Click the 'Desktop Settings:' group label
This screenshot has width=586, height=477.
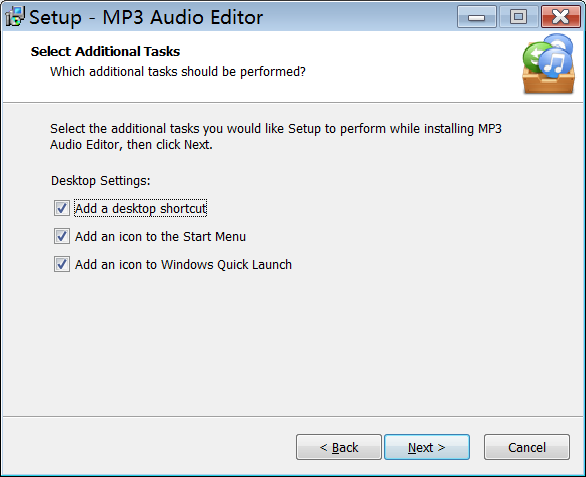101,181
